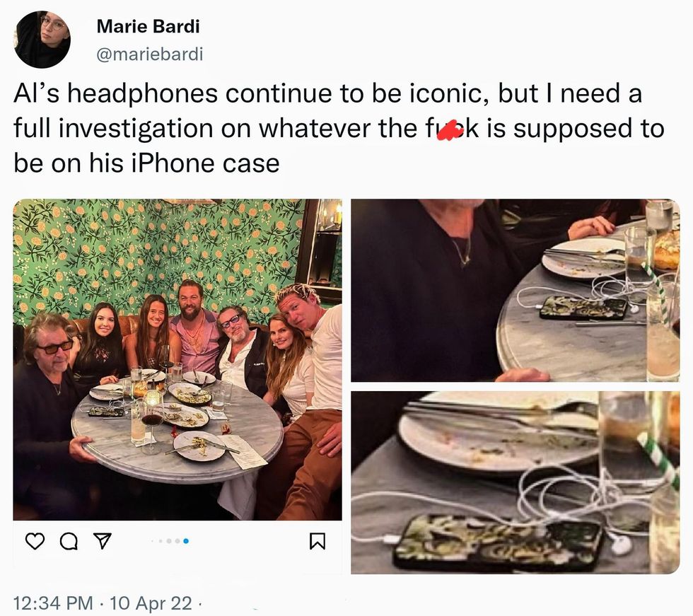Save the post with the bookmark icon
This screenshot has height=616, width=693.
[x=317, y=542]
